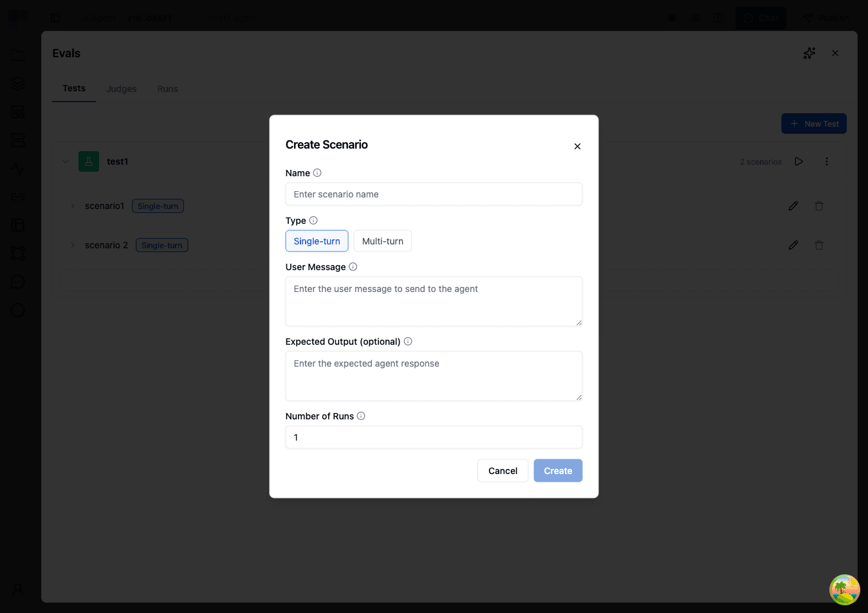
Task: Expand scenario1 details
Action: pos(72,206)
